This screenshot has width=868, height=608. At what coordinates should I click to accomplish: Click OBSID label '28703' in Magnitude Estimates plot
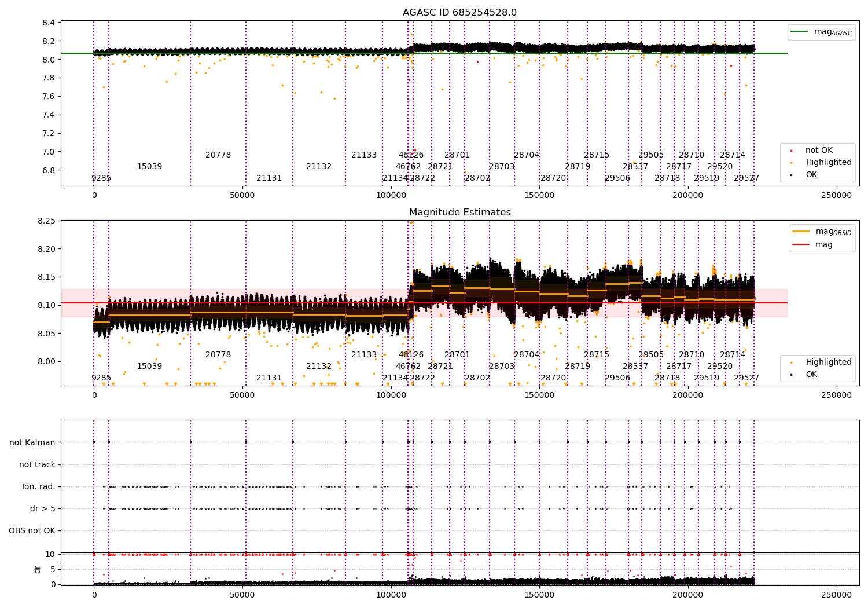click(x=502, y=366)
